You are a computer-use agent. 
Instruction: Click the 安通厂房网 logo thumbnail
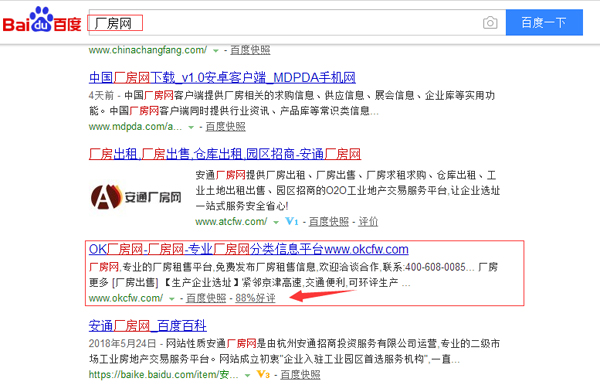[136, 197]
